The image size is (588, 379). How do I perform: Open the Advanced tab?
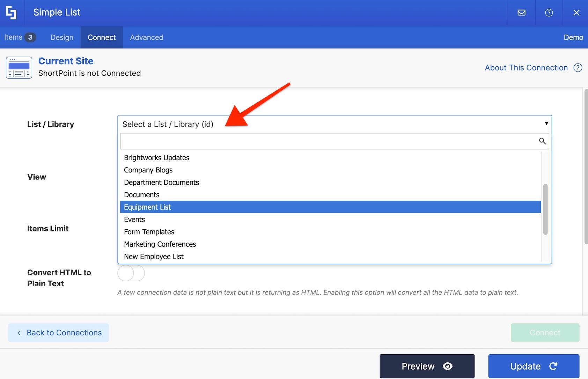tap(147, 37)
